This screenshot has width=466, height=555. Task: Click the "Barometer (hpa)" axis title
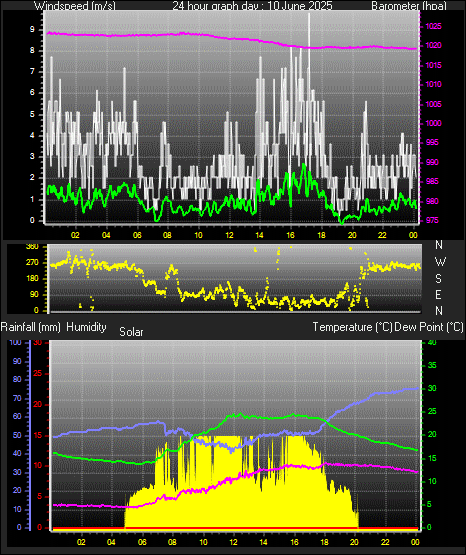click(x=409, y=6)
